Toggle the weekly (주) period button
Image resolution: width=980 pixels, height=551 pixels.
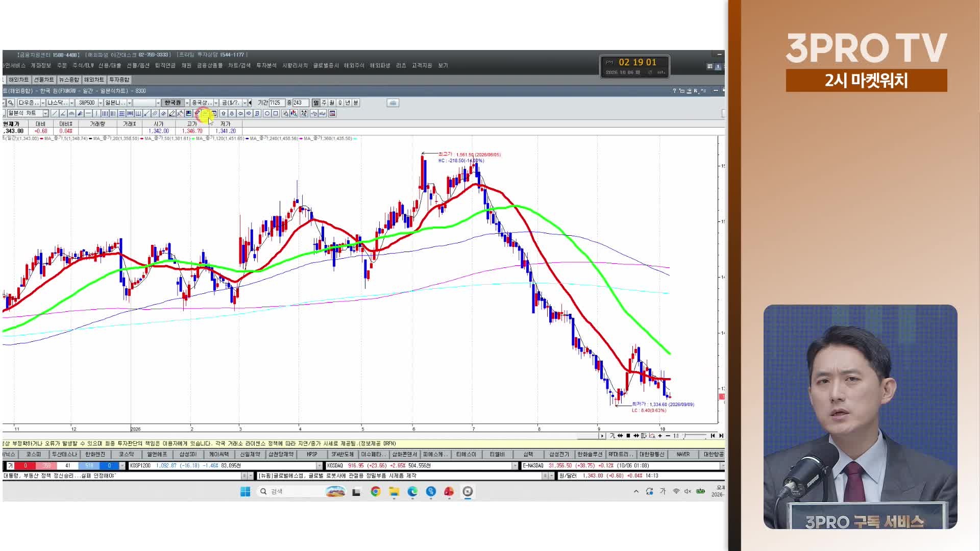coord(324,103)
